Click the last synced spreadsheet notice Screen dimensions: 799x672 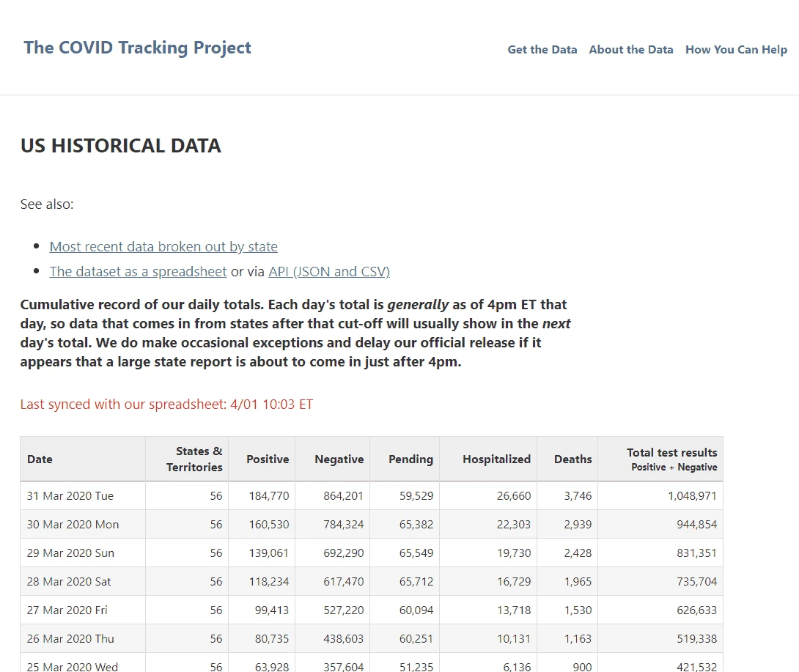tap(166, 404)
